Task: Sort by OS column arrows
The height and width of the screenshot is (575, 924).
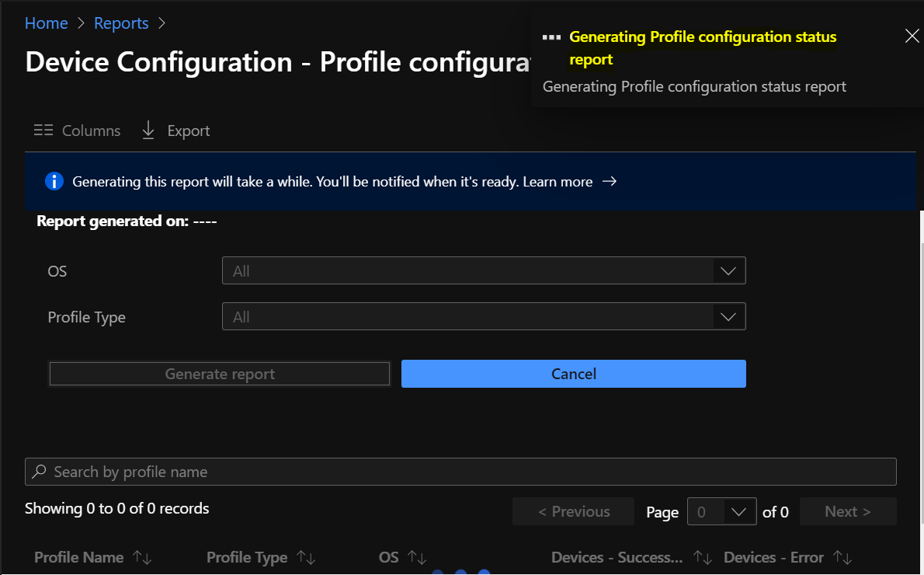Action: pos(417,557)
